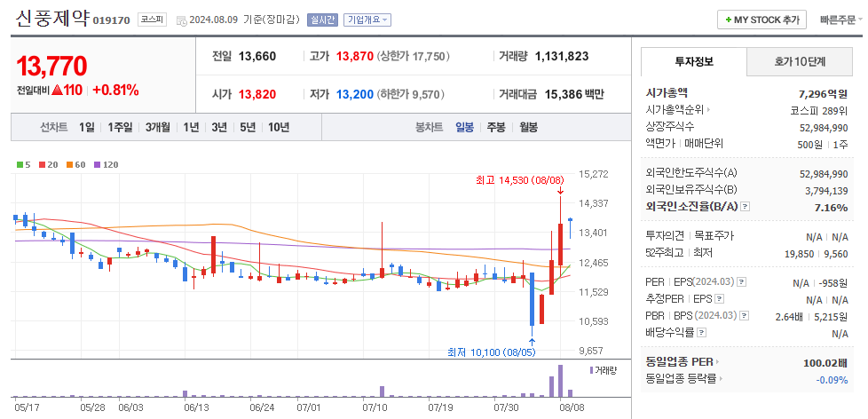Viewport: 868px width, 419px height.
Task: Click the 시가 value 13,820
Action: 257,95
